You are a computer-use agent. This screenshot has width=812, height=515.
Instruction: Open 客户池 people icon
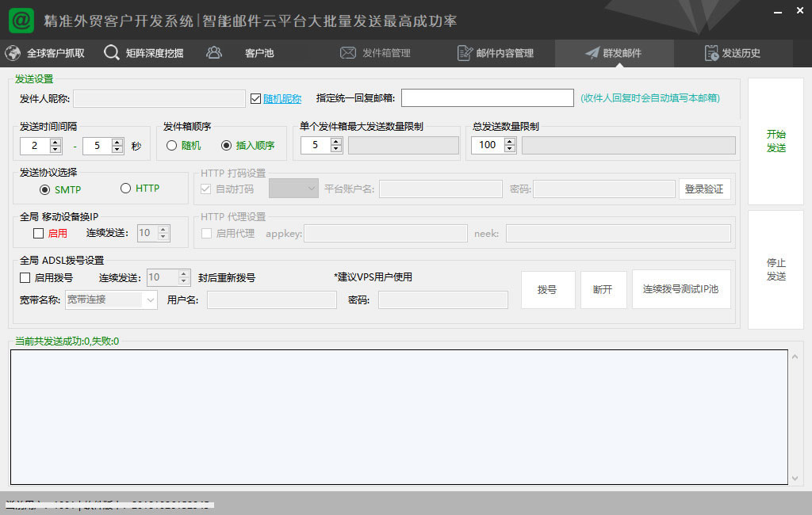click(213, 53)
